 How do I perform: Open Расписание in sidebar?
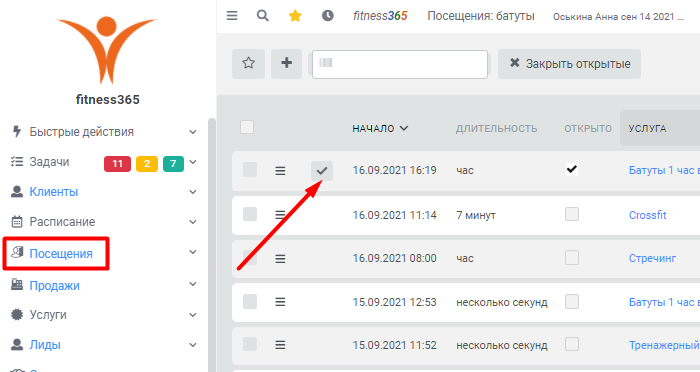[62, 222]
